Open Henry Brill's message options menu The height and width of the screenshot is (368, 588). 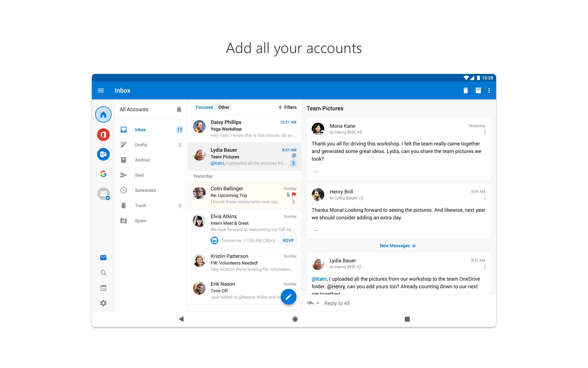(x=485, y=198)
